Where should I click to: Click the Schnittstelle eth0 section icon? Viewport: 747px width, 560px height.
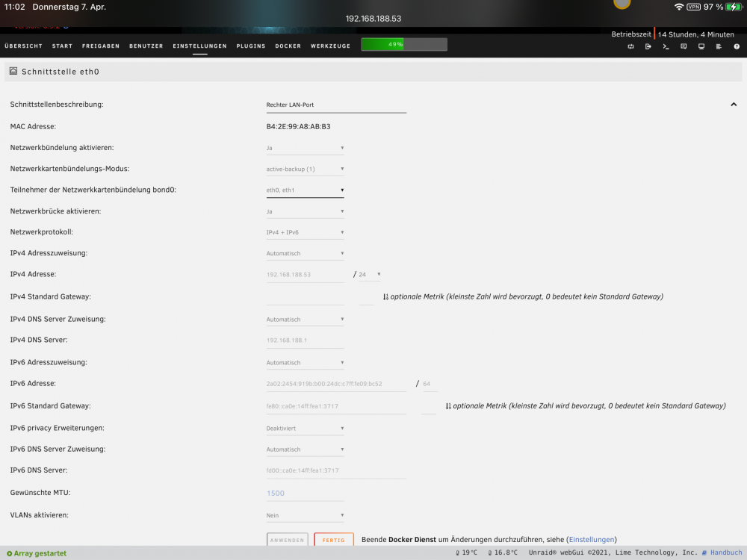[x=13, y=72]
